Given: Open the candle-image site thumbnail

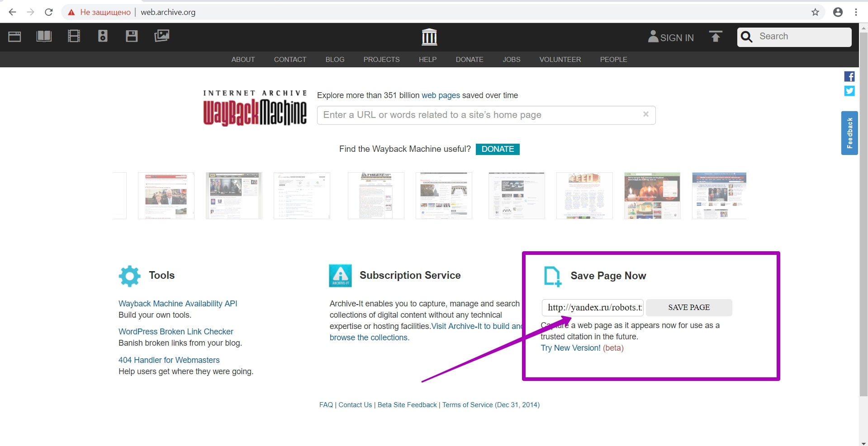Looking at the screenshot, I should click(652, 196).
